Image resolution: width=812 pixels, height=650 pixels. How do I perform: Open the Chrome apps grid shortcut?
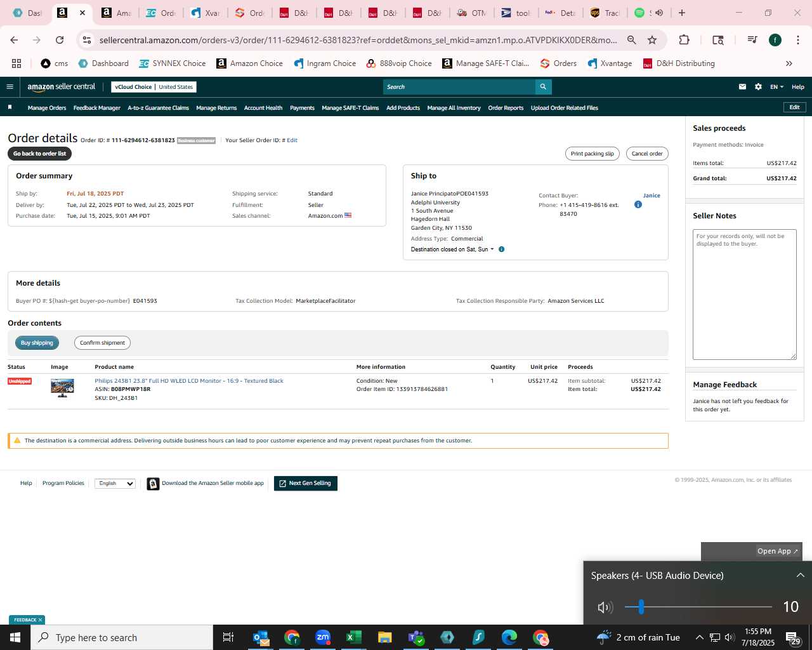[16, 63]
